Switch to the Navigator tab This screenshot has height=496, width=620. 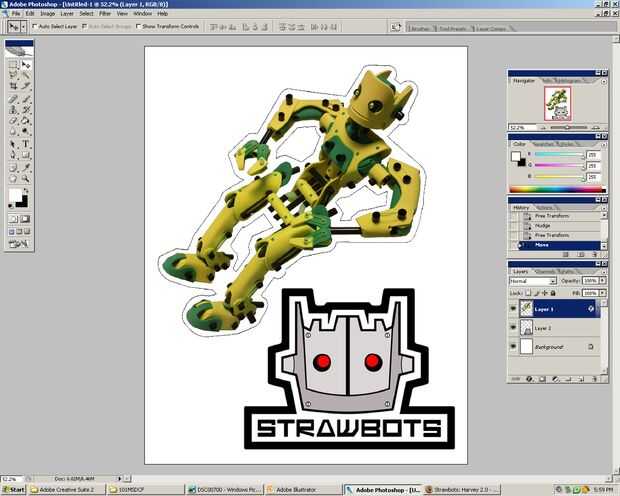[x=524, y=81]
